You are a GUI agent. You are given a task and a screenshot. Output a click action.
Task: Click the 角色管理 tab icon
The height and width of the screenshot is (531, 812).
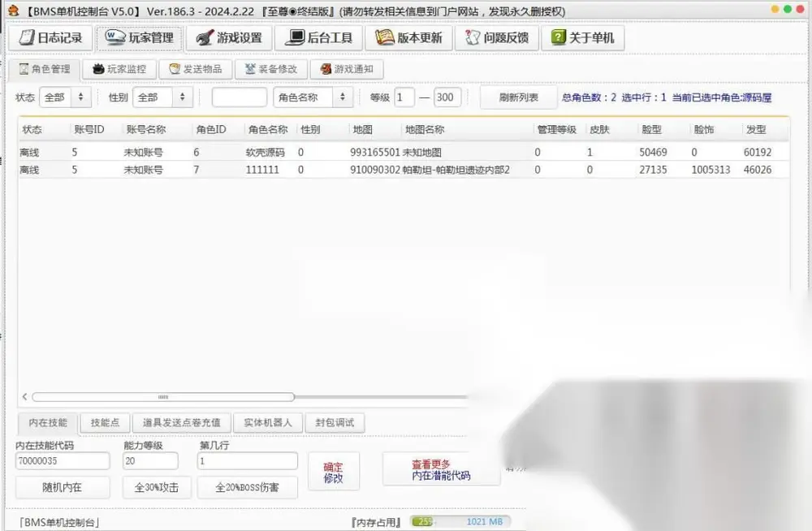(24, 69)
